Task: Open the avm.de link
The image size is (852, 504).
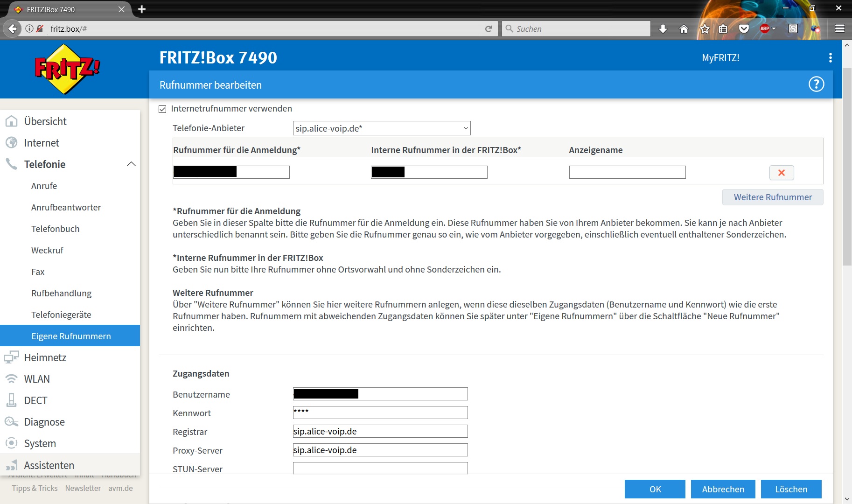Action: [120, 488]
